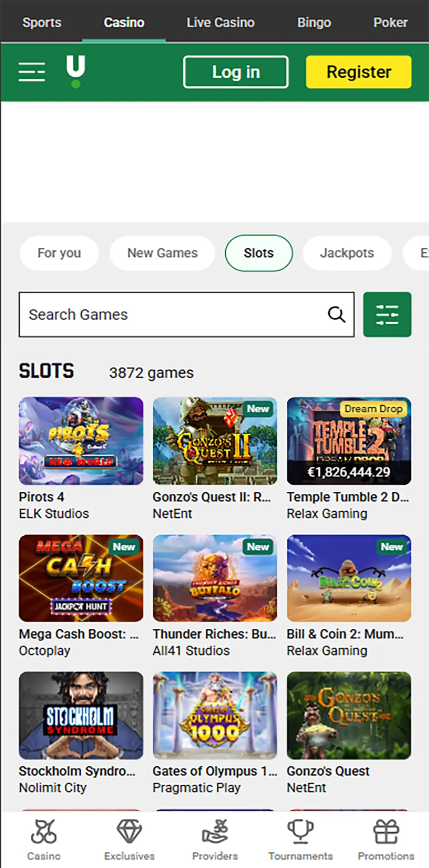429x868 pixels.
Task: Select the For you category chip
Action: tap(59, 253)
